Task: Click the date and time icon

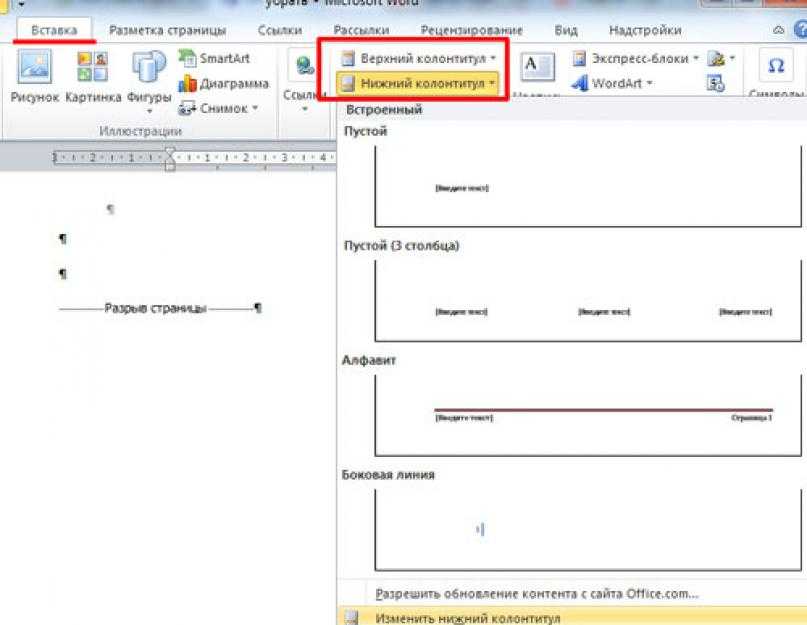Action: 716,83
